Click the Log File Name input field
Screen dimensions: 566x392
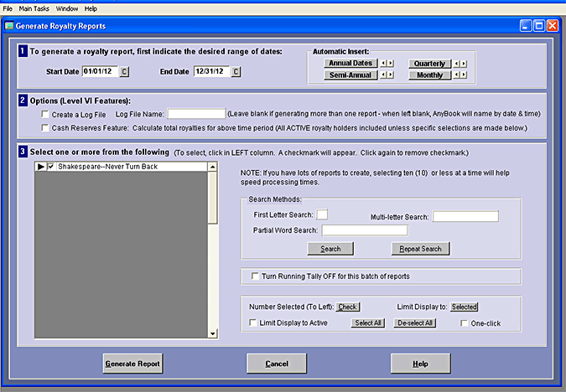pyautogui.click(x=195, y=114)
